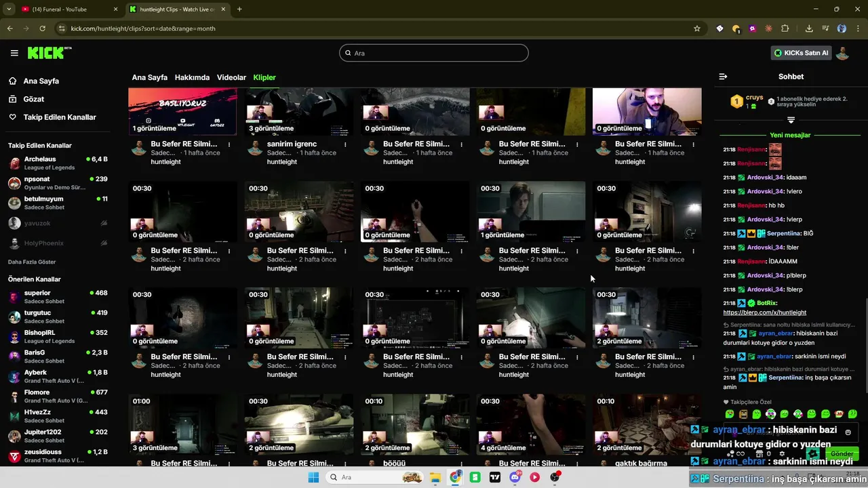Click the Windows taskbar Ara search box
868x488 pixels.
tap(374, 477)
